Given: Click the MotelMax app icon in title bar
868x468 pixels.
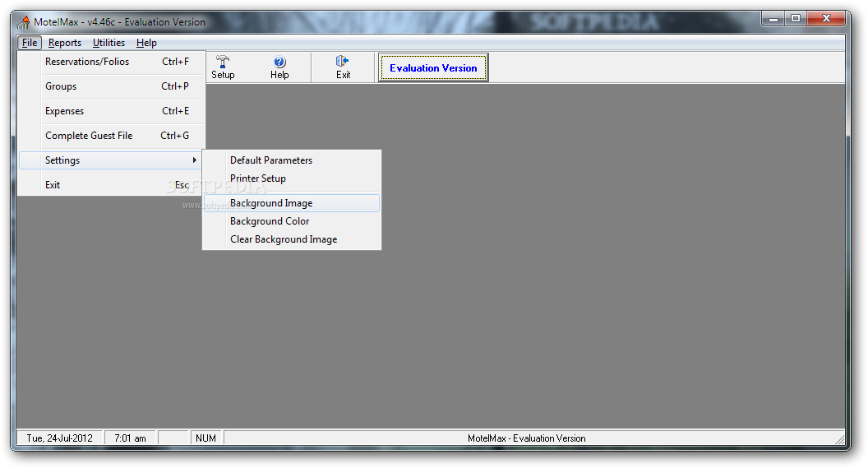Looking at the screenshot, I should point(23,22).
